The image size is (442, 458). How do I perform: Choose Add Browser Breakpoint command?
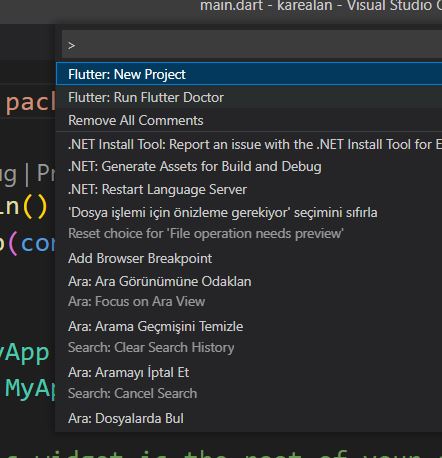pos(249,258)
